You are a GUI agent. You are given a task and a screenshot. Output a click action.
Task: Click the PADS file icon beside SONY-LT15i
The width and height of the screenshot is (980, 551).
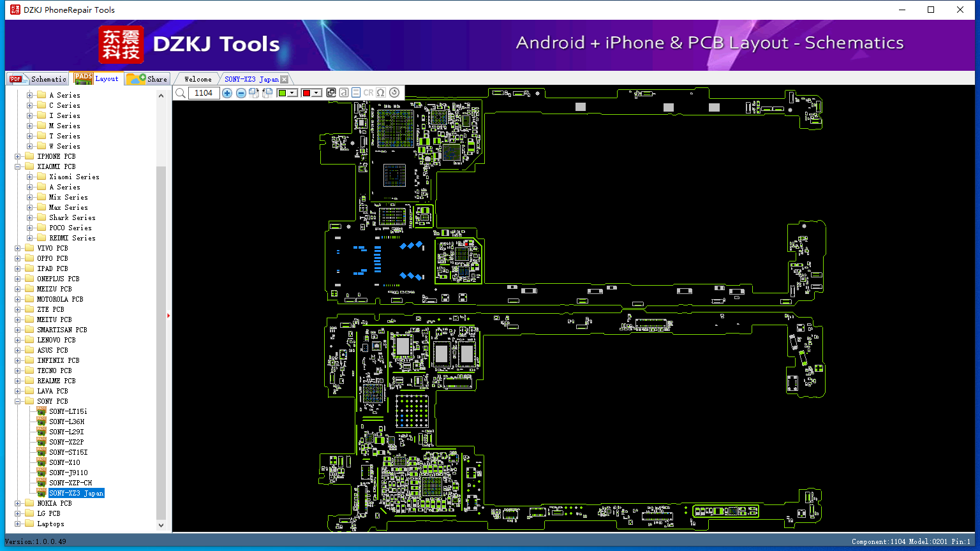(41, 411)
